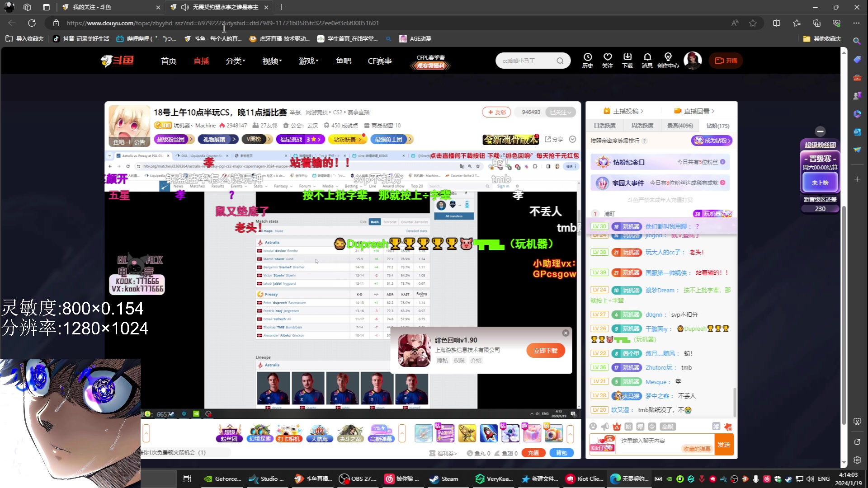Click the GeForce taskbar item

tap(222, 479)
